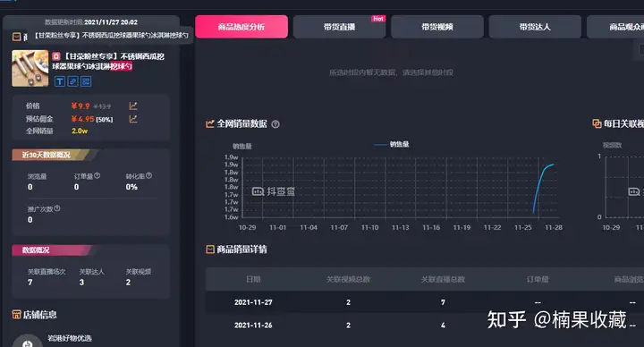Open the QR-code grid icon under product name
The image size is (644, 347).
(x=86, y=81)
